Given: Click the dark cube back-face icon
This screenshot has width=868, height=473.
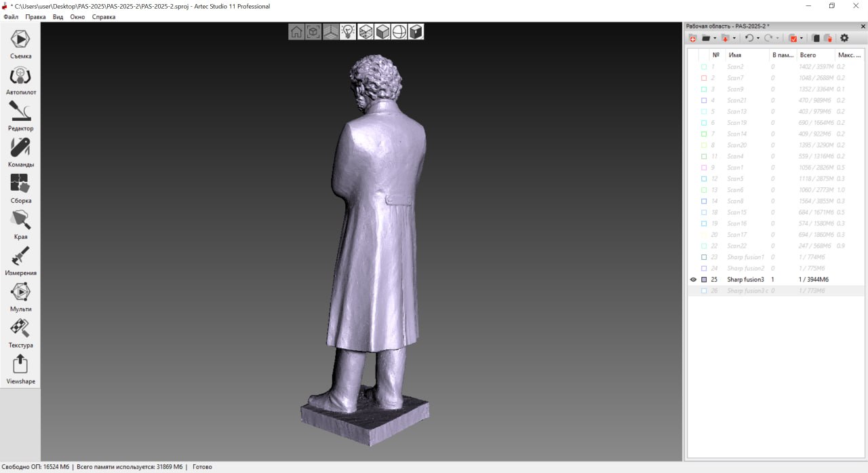Looking at the screenshot, I should [416, 32].
